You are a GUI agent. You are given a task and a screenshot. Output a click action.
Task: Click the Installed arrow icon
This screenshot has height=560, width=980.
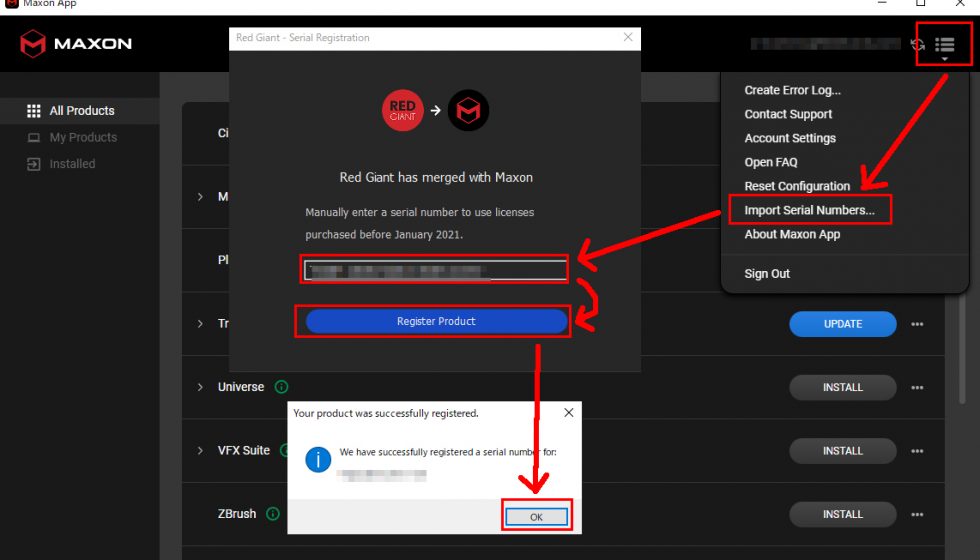pyautogui.click(x=34, y=164)
